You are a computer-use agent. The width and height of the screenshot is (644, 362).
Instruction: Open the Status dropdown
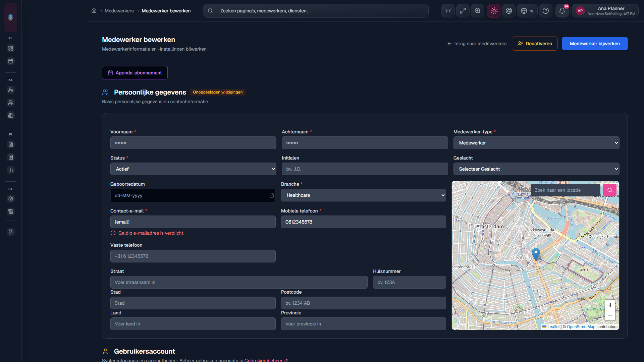click(193, 169)
